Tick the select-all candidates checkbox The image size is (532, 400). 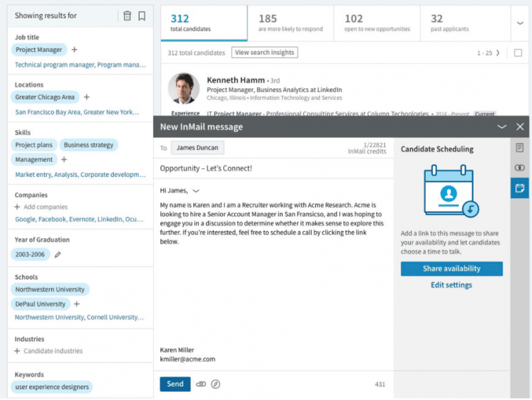click(518, 53)
